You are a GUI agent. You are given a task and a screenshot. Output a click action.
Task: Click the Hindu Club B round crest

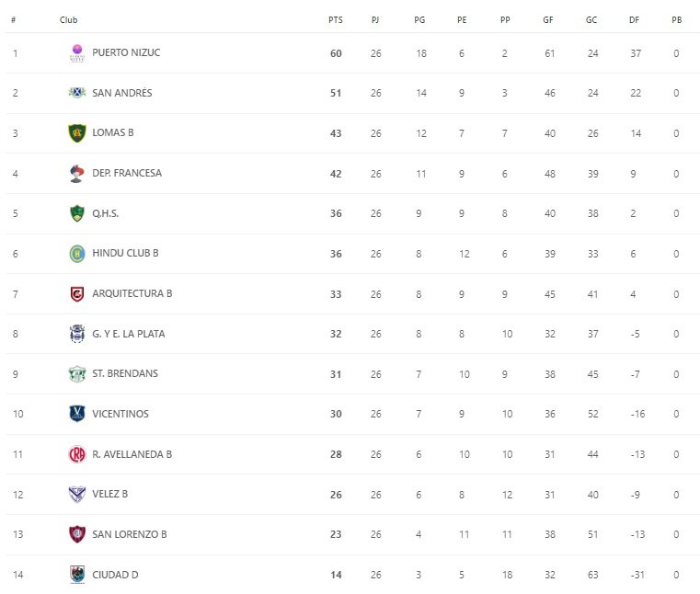[77, 254]
